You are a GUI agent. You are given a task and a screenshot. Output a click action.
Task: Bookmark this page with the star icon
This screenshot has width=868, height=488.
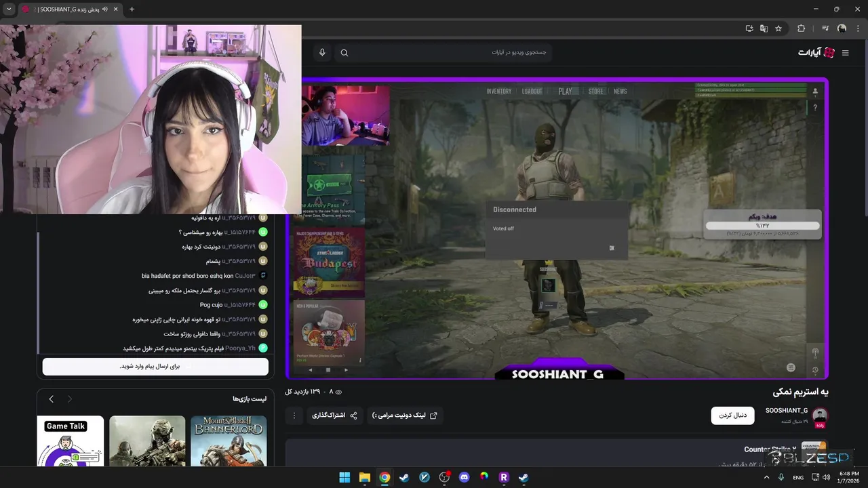pos(778,28)
